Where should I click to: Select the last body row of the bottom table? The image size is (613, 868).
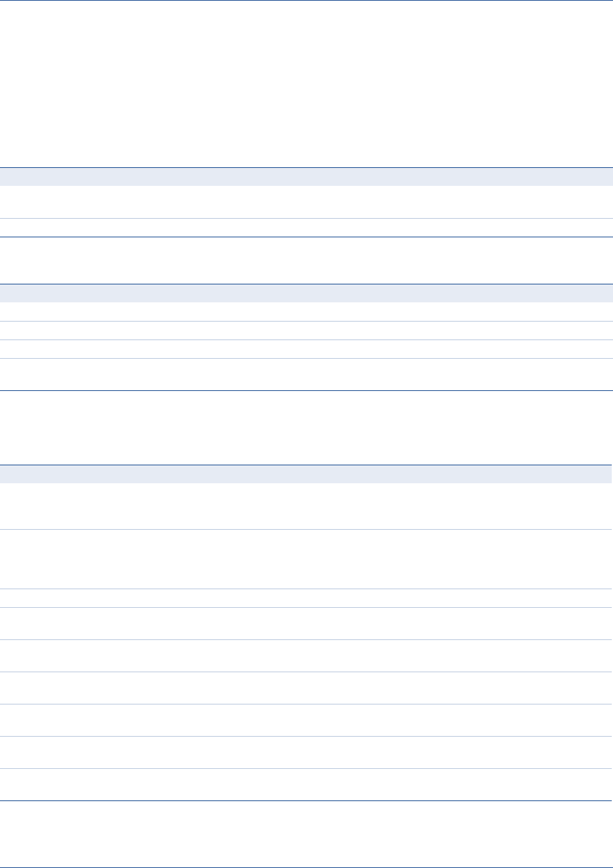tap(306, 784)
